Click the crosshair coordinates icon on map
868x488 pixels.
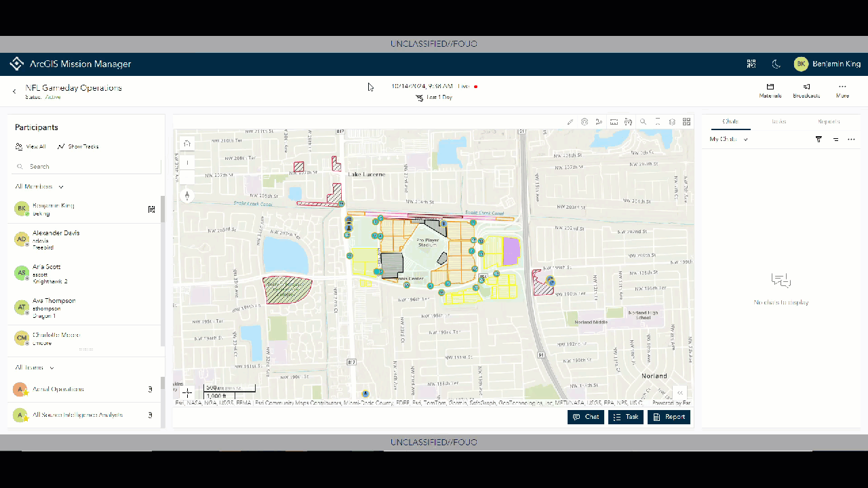tap(187, 392)
